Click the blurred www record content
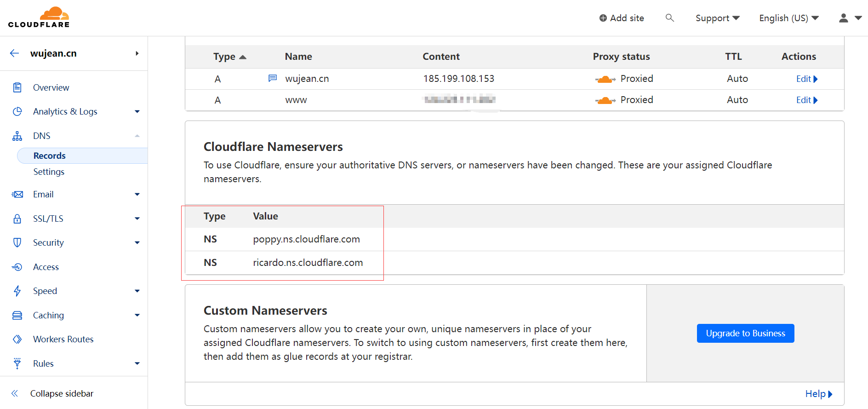This screenshot has height=409, width=868. (459, 99)
